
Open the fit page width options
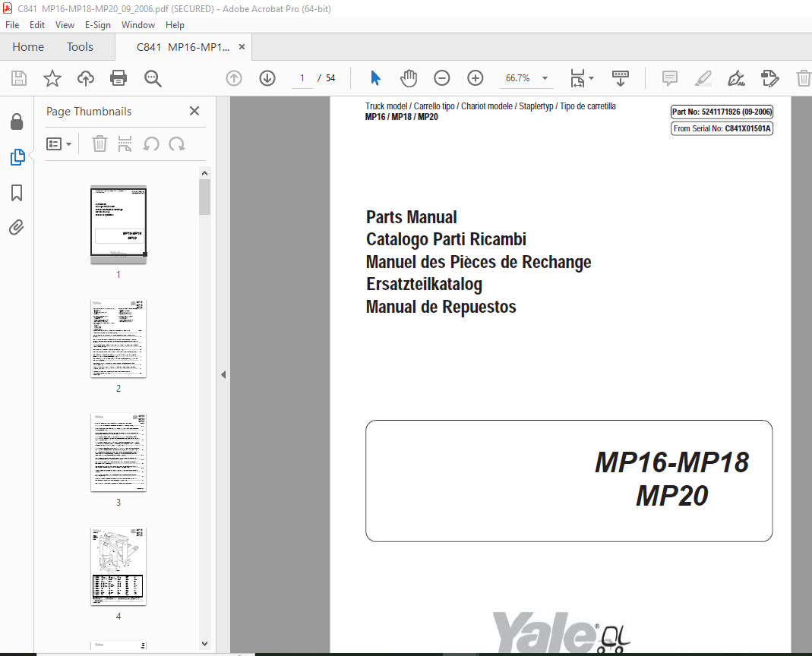pos(582,78)
